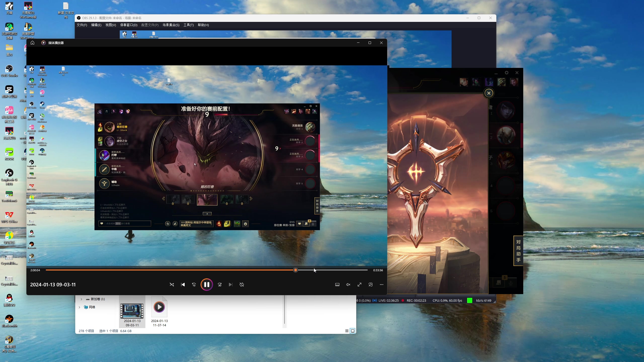Click remaining time '0:33:56' in media player
644x362 pixels.
(x=378, y=270)
